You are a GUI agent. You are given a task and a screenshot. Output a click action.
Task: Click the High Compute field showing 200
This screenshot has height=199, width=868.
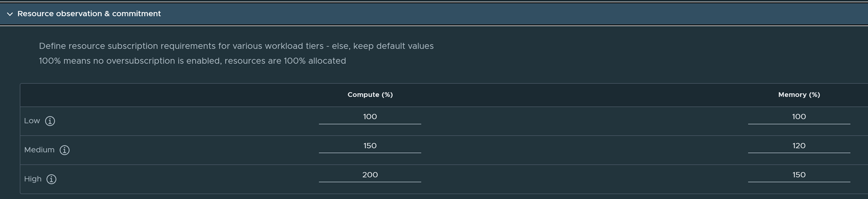pyautogui.click(x=370, y=175)
